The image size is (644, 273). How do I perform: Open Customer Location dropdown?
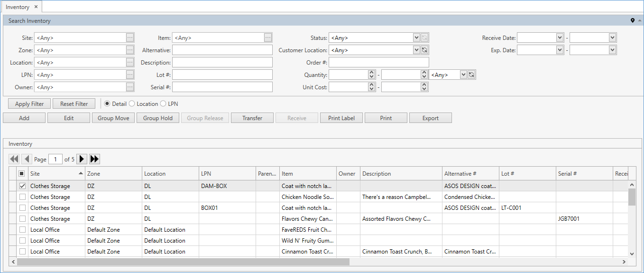[x=416, y=50]
